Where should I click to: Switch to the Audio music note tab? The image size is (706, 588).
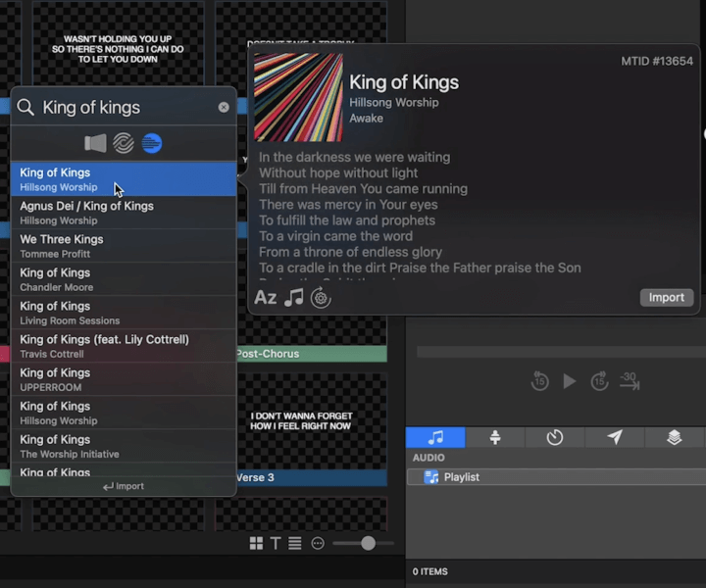tap(435, 437)
